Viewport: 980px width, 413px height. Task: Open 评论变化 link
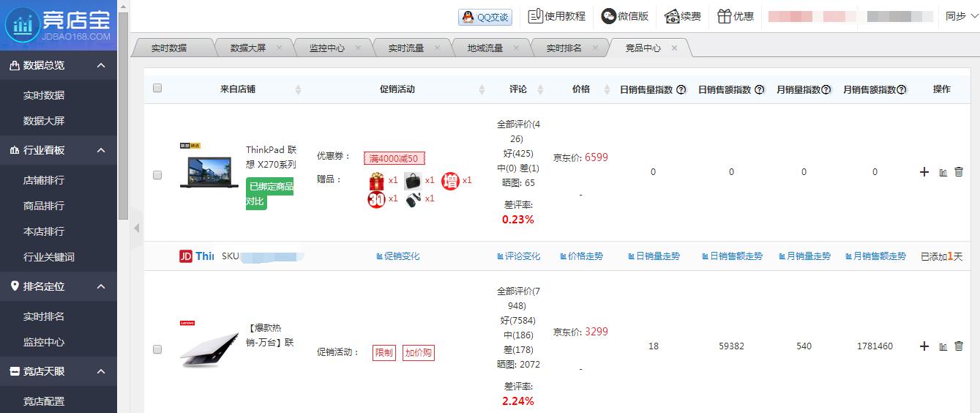click(518, 256)
